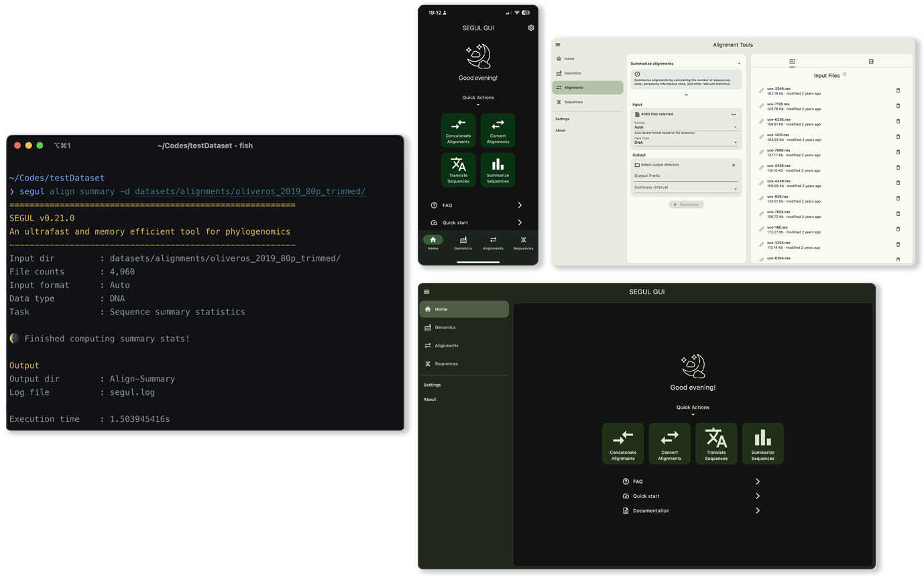Open Settings in Alignment Tools sidebar
This screenshot has width=924, height=576.
point(563,119)
